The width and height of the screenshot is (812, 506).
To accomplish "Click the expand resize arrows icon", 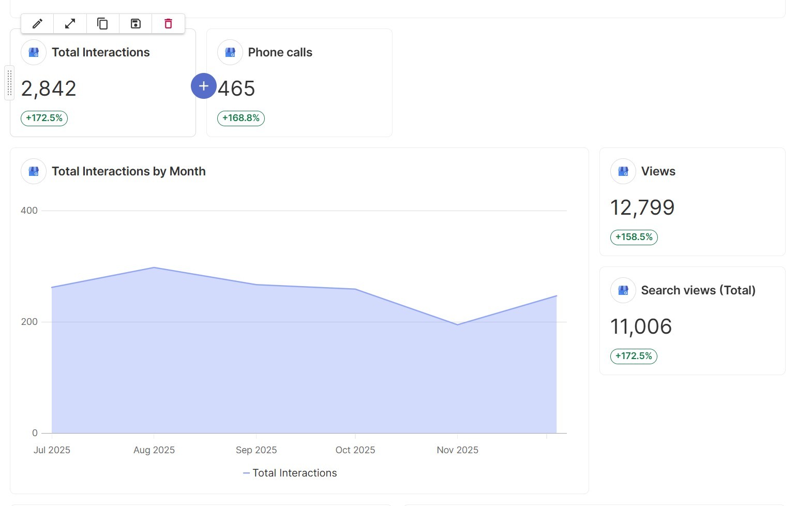I will (70, 24).
